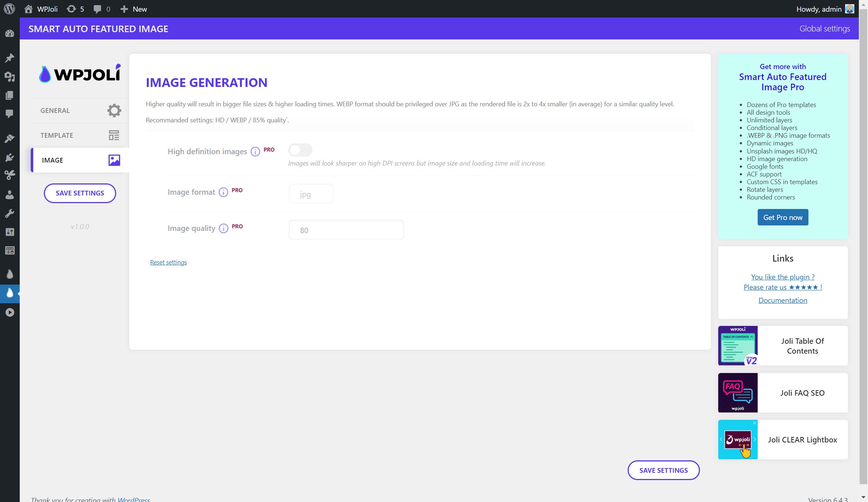
Task: Collapse the admin menu with play icon
Action: tap(10, 313)
